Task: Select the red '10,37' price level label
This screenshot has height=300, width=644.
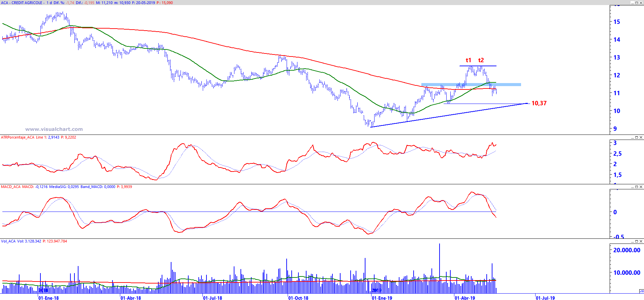Action: point(539,103)
